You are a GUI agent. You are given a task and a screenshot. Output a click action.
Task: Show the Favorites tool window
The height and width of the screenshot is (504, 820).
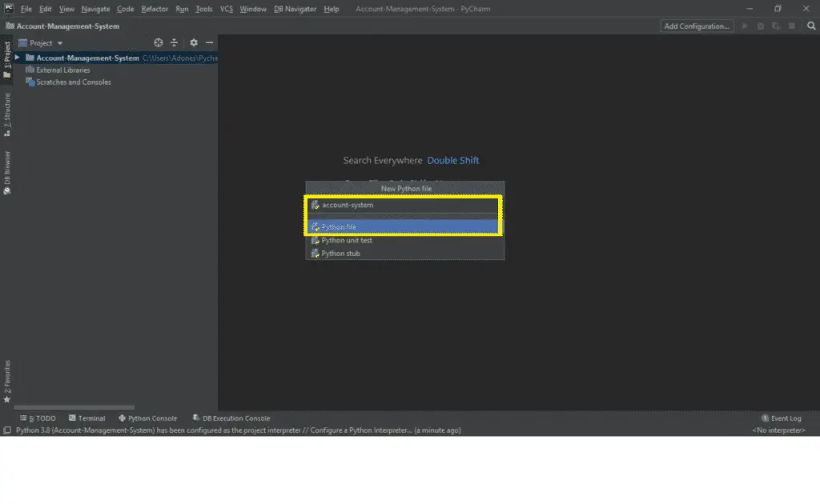coord(6,377)
